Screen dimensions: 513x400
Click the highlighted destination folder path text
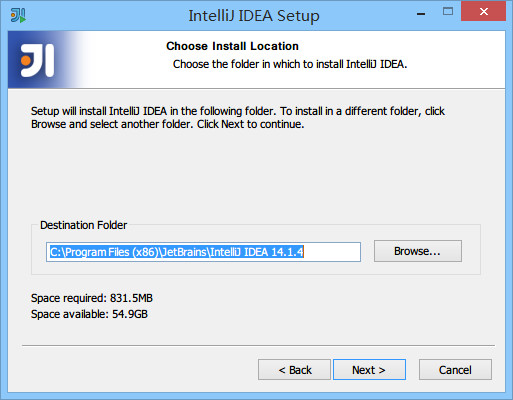tap(177, 252)
